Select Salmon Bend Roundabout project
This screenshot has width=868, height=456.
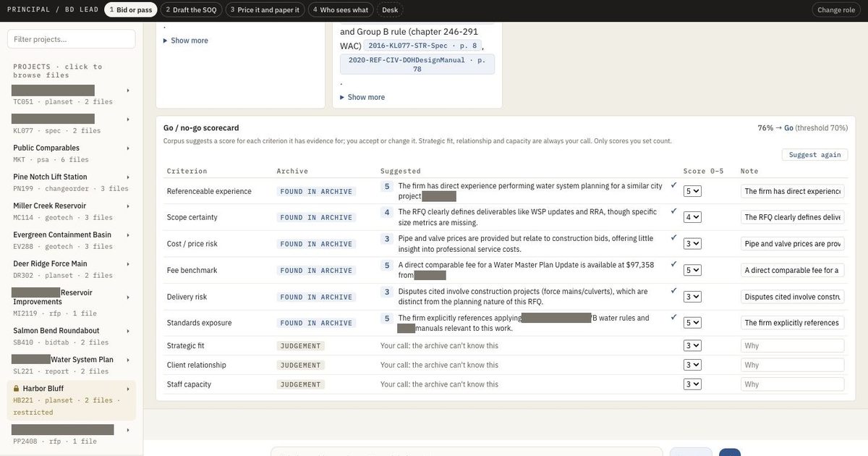coord(72,336)
